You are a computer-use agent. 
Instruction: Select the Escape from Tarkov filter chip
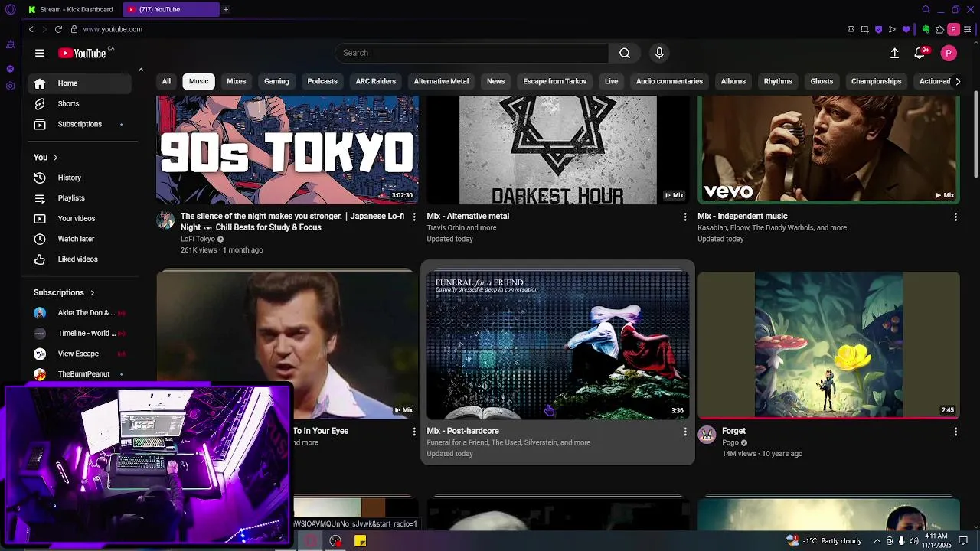click(x=555, y=81)
